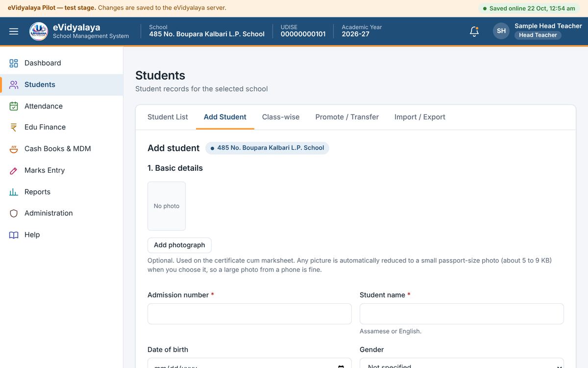Open Administration section
This screenshot has width=588, height=368.
click(x=62, y=213)
